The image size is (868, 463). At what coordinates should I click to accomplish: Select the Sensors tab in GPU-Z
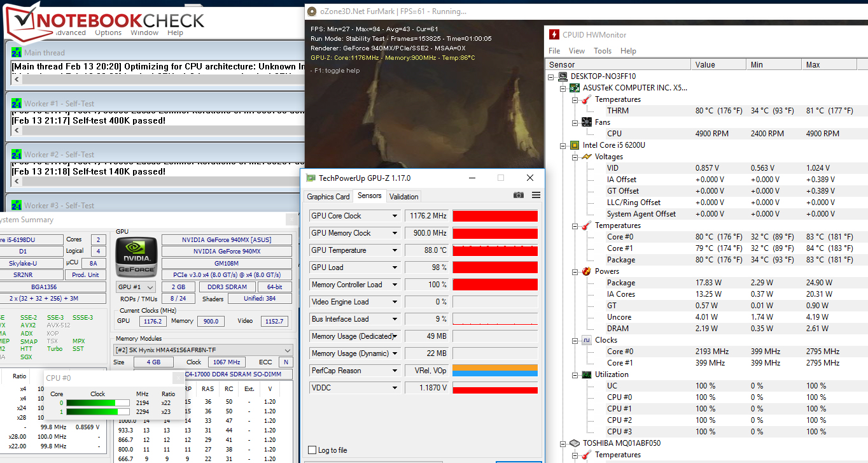pyautogui.click(x=370, y=196)
